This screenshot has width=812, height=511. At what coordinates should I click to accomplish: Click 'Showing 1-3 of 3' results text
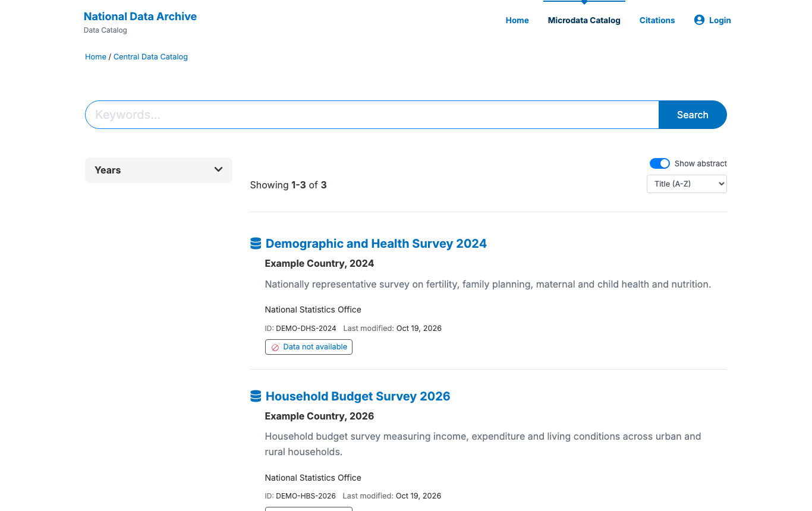(x=288, y=185)
